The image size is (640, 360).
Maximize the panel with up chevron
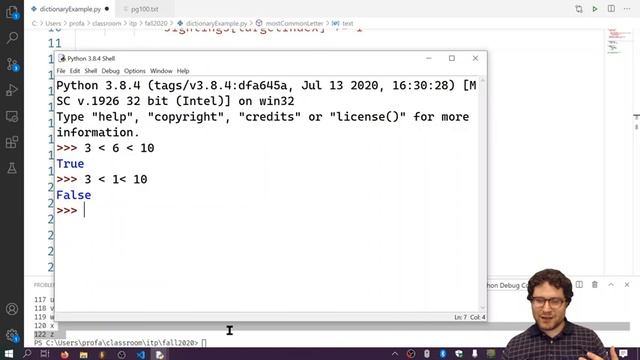pos(611,284)
